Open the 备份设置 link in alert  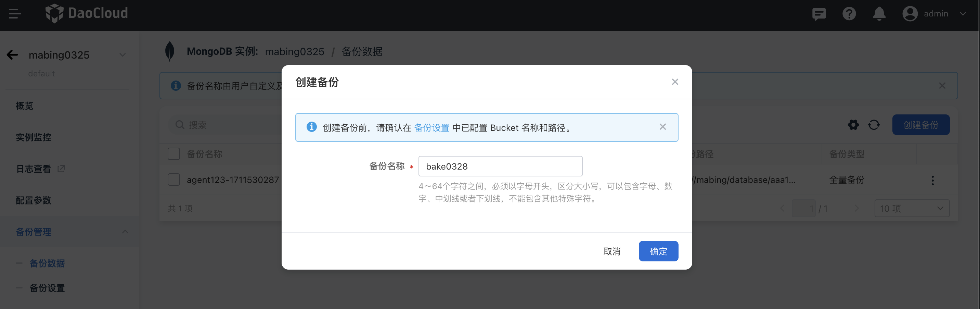[431, 128]
